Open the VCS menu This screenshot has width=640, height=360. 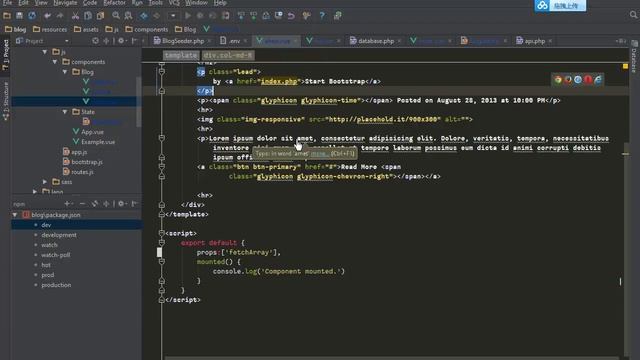pyautogui.click(x=174, y=3)
